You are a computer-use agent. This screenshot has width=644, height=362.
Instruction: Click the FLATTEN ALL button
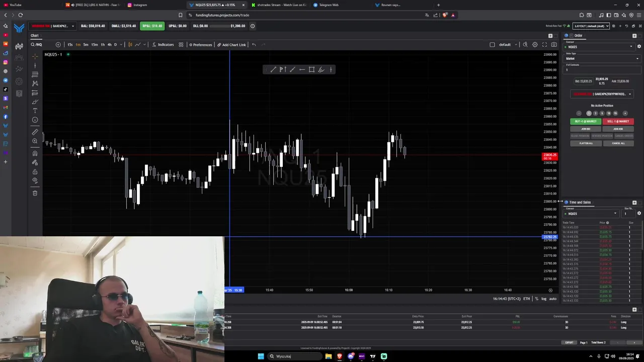pyautogui.click(x=586, y=143)
